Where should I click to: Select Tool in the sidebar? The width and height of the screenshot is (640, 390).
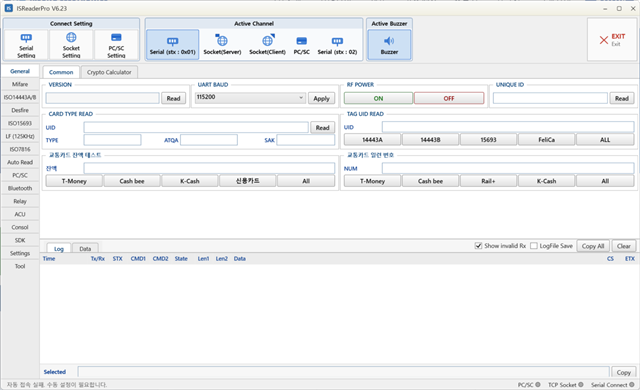pyautogui.click(x=20, y=266)
